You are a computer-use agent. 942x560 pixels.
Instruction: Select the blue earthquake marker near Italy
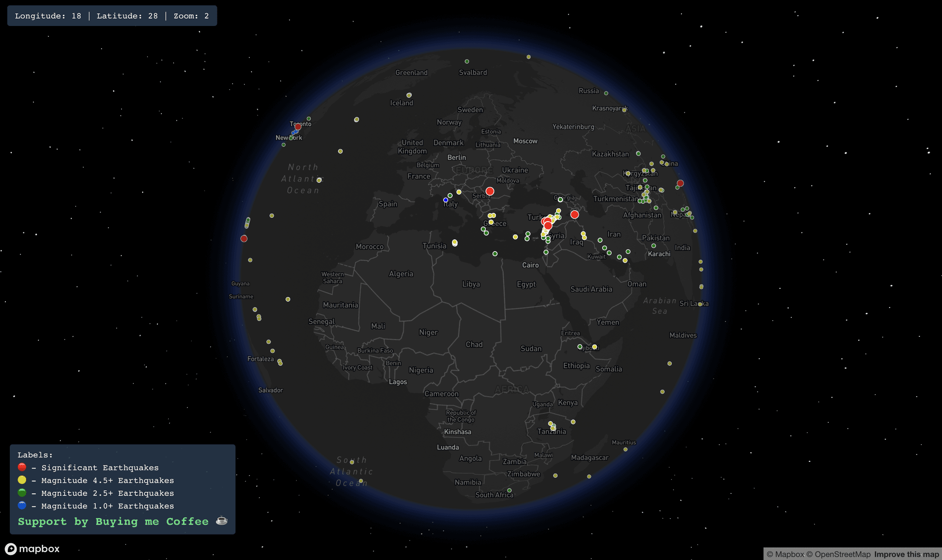(445, 200)
